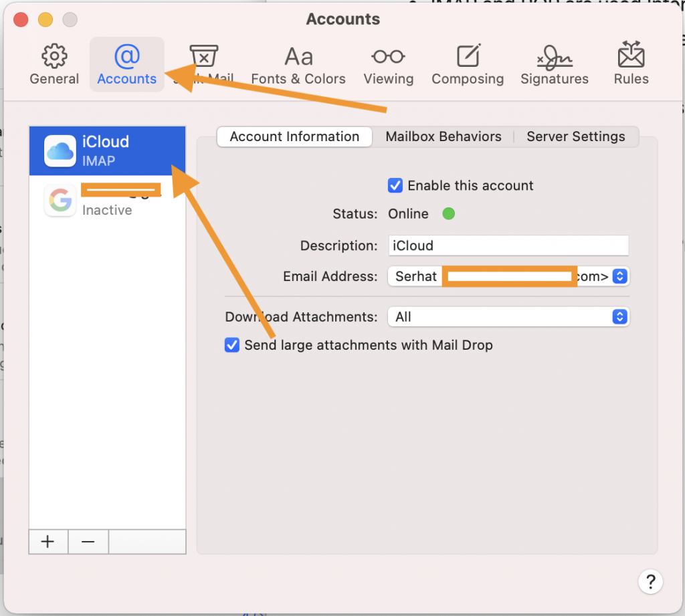Close the Accounts window
The image size is (685, 616).
pyautogui.click(x=21, y=19)
